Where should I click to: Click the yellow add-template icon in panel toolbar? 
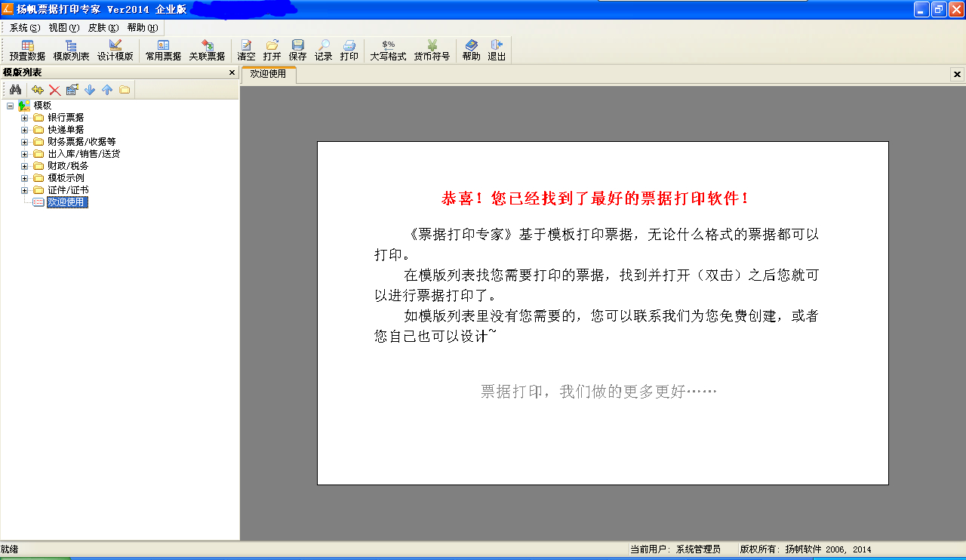pos(38,90)
